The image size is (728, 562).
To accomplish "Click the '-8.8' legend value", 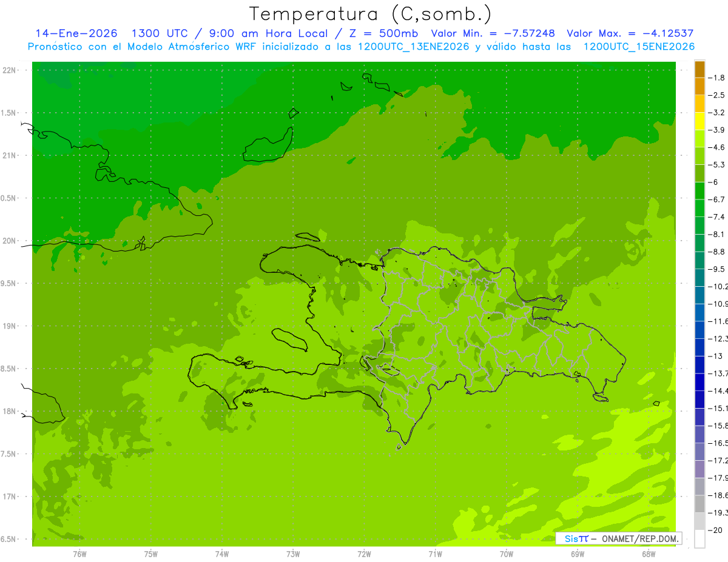I will [x=716, y=252].
